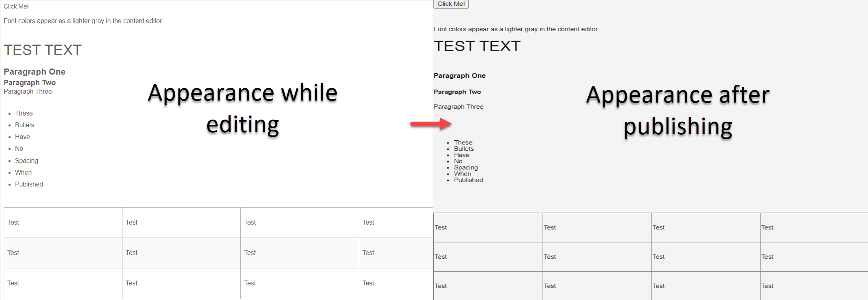
Task: Click the When bullet in editing list
Action: click(23, 173)
